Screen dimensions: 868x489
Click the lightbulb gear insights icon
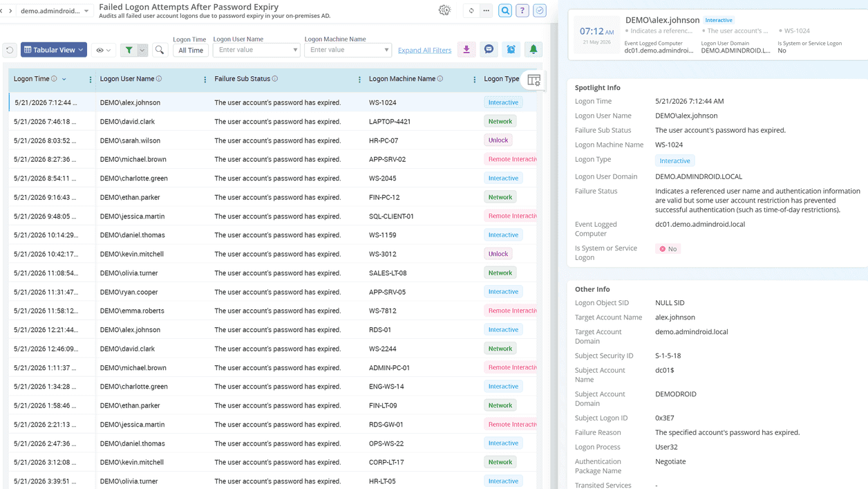(444, 10)
